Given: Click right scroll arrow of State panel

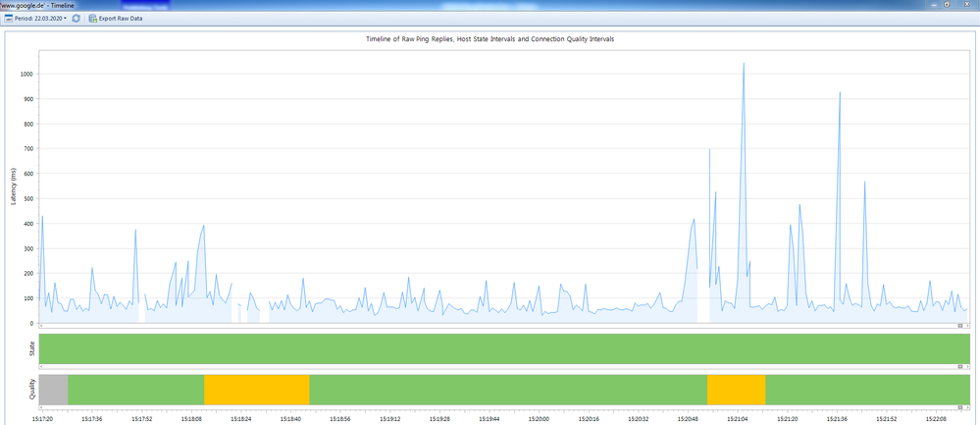Looking at the screenshot, I should pyautogui.click(x=968, y=367).
